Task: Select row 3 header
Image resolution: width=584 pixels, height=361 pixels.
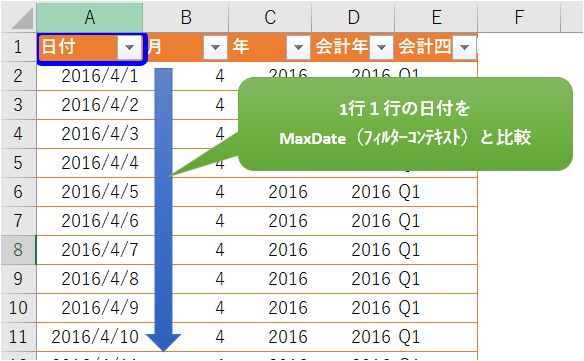Action: (18, 105)
